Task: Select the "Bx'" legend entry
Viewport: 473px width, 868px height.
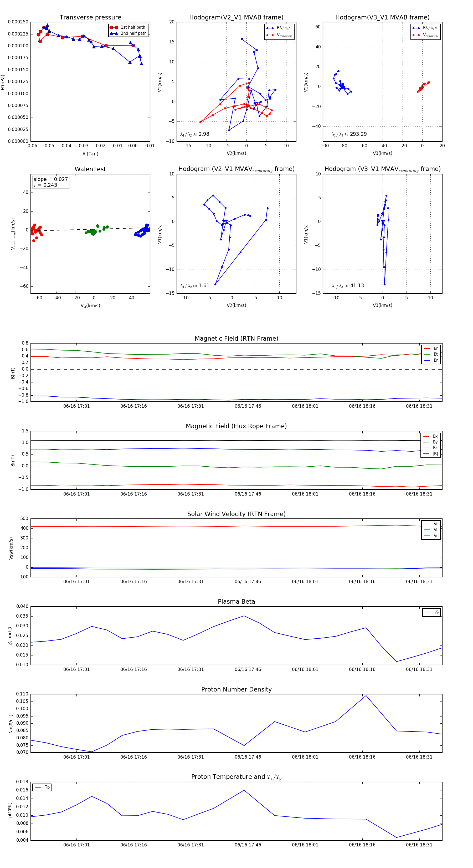Action: click(x=431, y=436)
